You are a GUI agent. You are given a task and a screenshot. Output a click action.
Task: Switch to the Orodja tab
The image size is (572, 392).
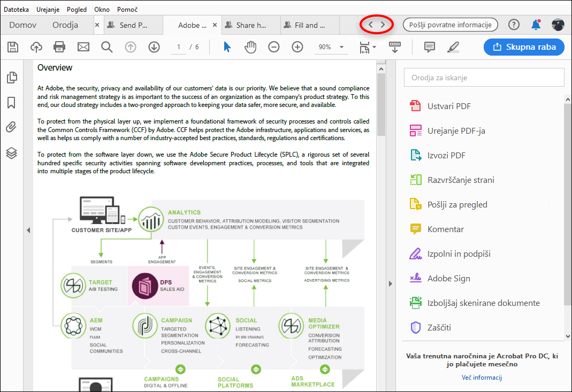coord(65,25)
